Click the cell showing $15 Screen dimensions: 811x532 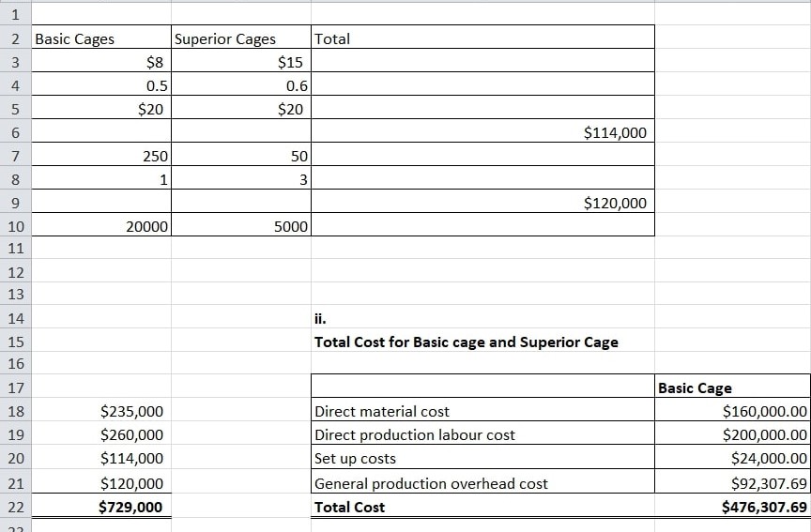point(241,63)
